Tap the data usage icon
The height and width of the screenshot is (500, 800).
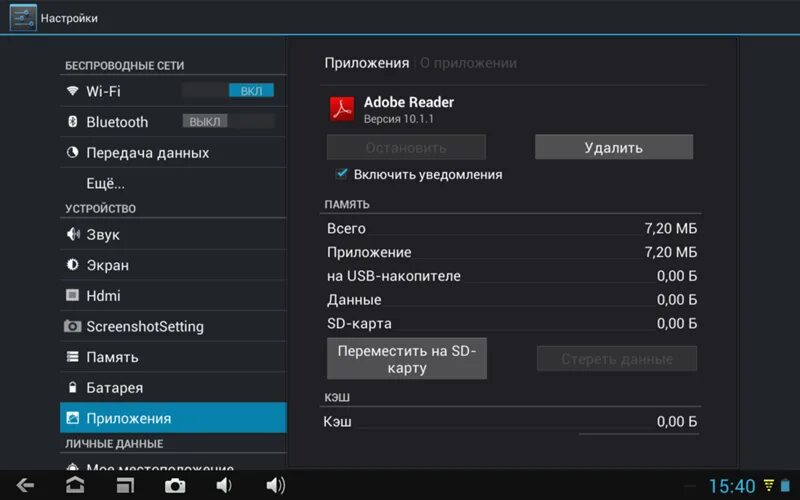click(x=72, y=152)
